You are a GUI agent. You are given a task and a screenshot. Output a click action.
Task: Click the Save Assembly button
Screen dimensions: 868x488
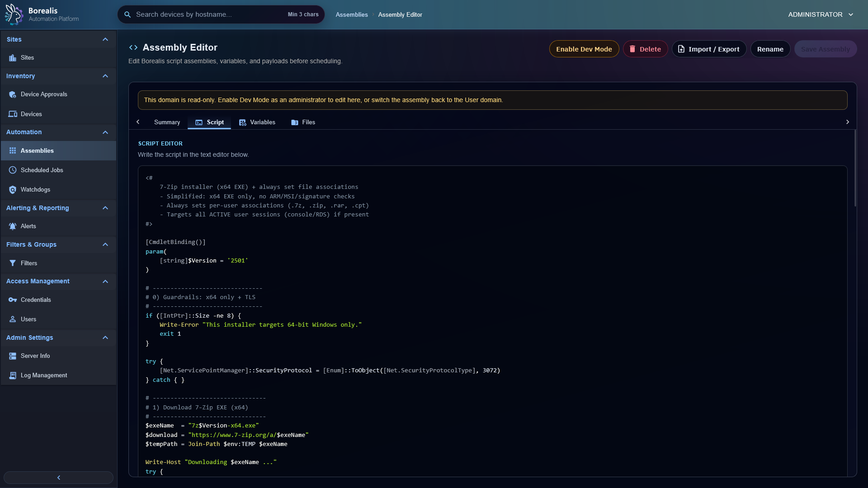click(x=826, y=49)
